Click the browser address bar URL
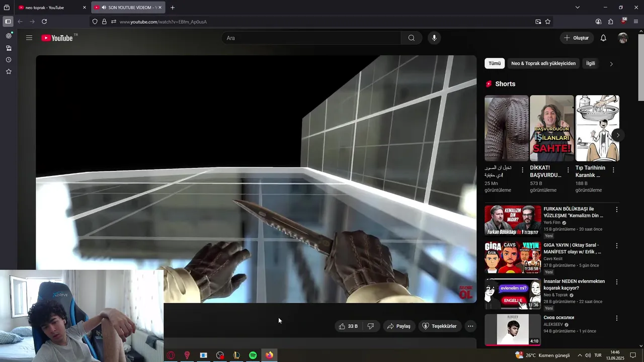 [x=163, y=22]
